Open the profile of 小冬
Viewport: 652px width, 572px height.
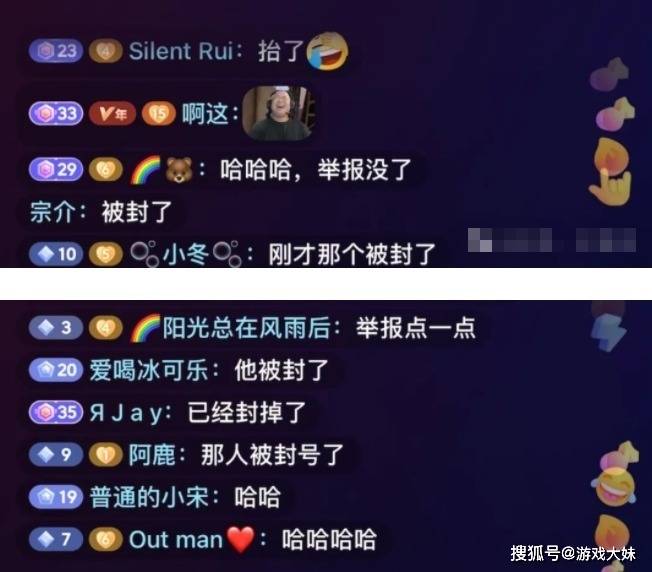click(x=185, y=254)
